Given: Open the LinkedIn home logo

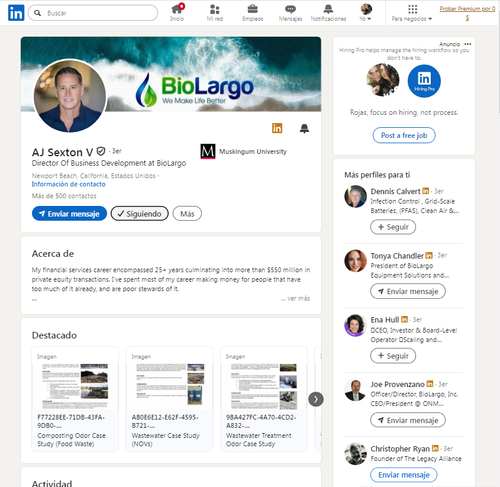Looking at the screenshot, I should [x=16, y=13].
